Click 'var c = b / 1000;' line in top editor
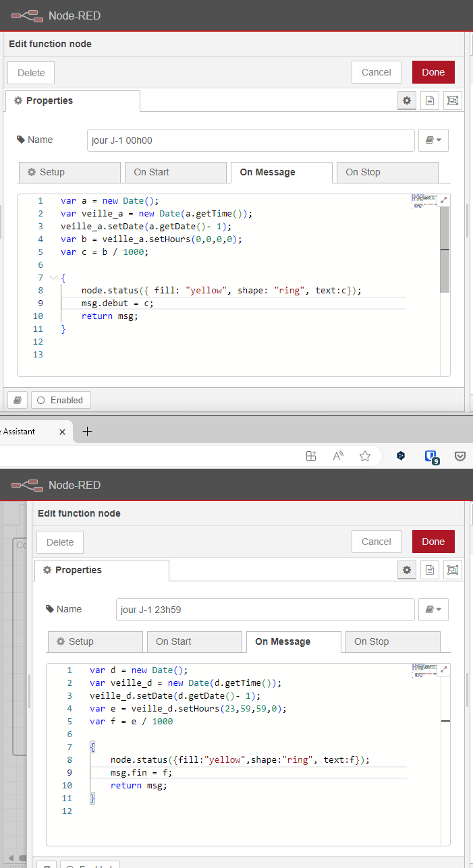This screenshot has height=868, width=473. (104, 252)
